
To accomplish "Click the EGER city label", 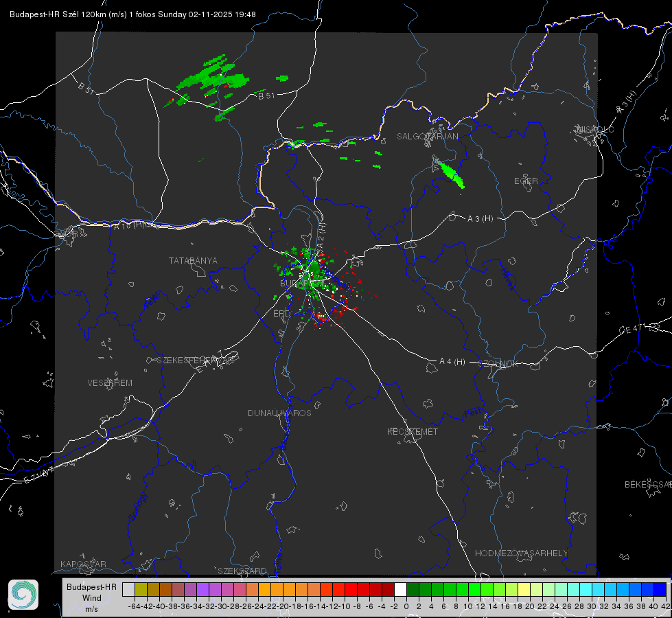I will coord(526,181).
